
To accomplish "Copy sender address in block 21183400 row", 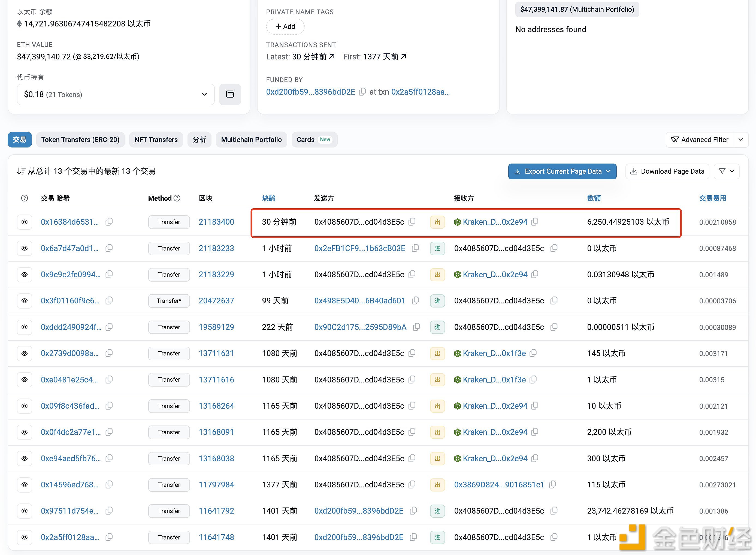I will [412, 222].
